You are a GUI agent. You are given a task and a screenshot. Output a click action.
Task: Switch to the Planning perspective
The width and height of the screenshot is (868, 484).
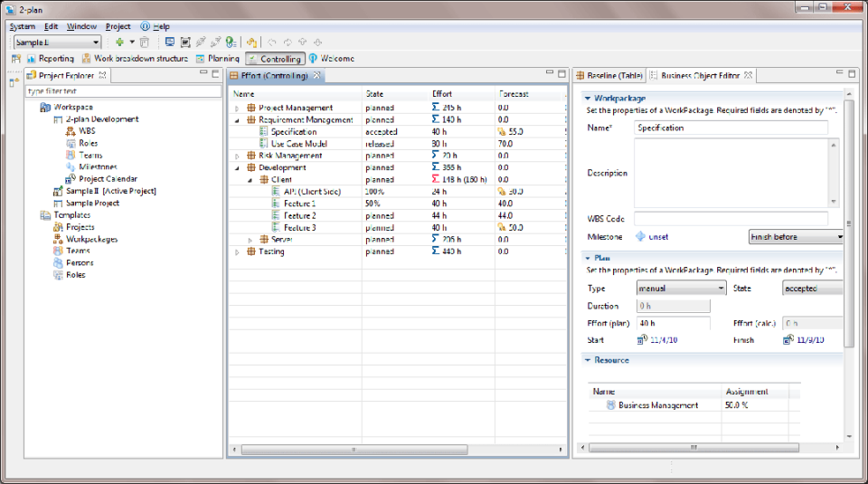coord(218,59)
